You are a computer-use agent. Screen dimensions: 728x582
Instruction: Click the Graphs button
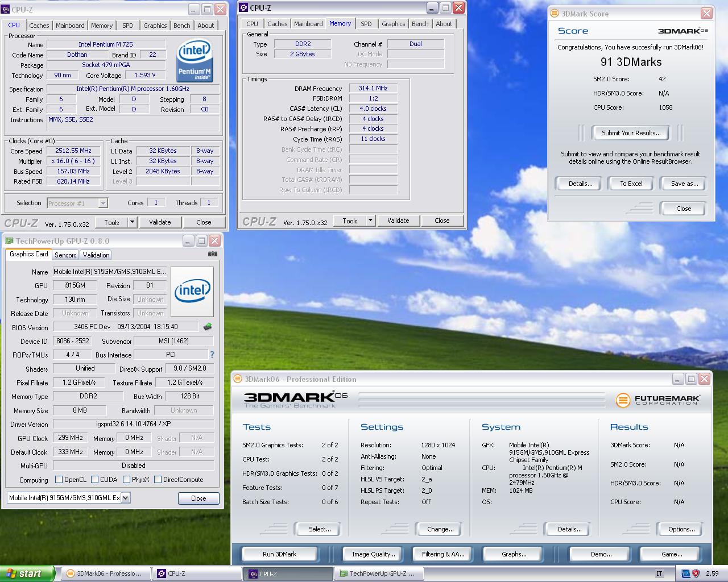[514, 554]
